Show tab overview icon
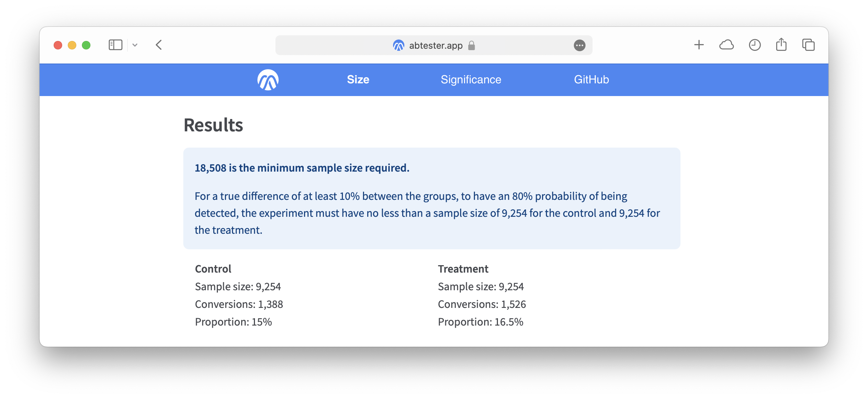This screenshot has height=399, width=868. point(808,45)
